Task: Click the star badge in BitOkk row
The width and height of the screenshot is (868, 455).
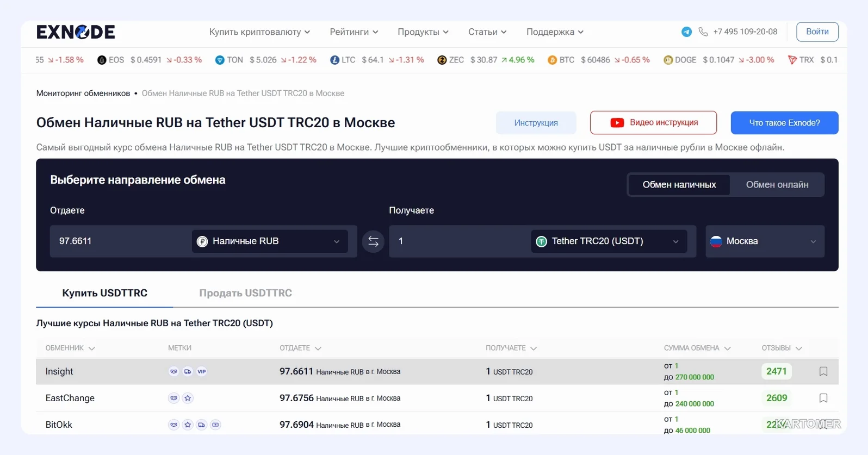Action: click(188, 425)
